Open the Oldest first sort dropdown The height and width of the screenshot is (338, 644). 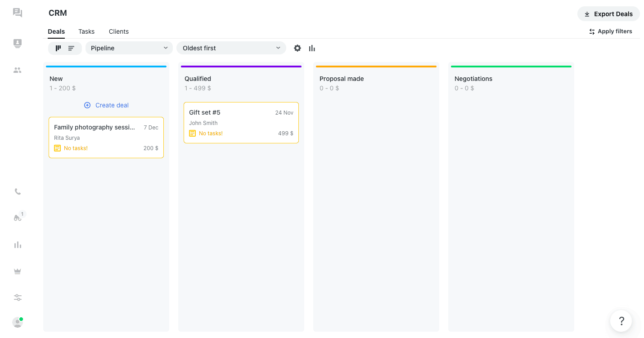(231, 48)
